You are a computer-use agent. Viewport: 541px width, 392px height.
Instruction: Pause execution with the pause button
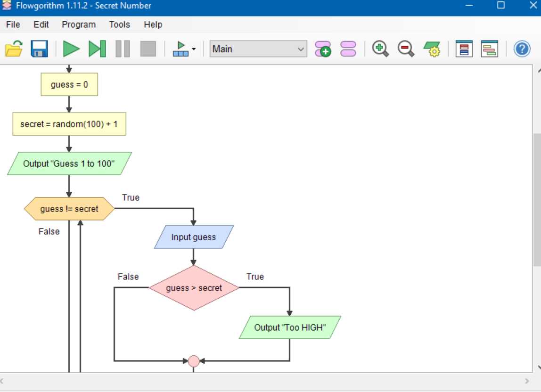coord(123,49)
